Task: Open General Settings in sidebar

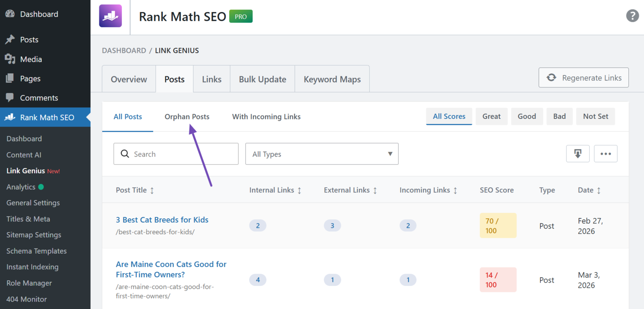Action: click(x=33, y=203)
